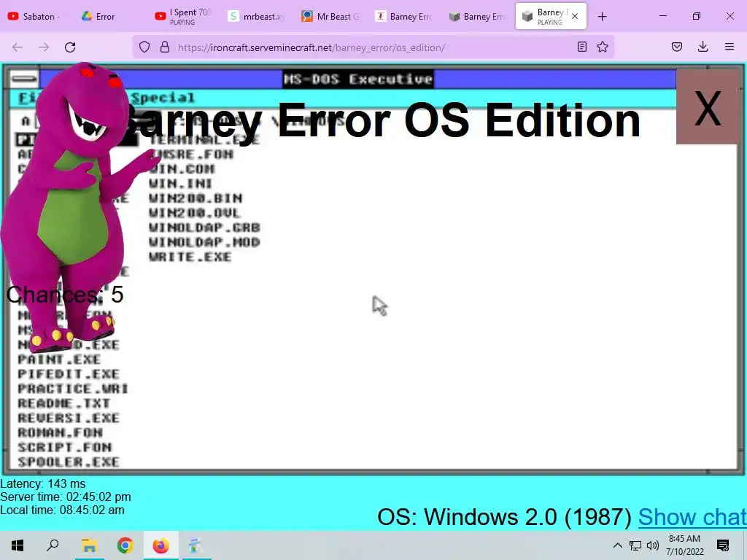View site security padlock info
747x560 pixels.
click(165, 47)
